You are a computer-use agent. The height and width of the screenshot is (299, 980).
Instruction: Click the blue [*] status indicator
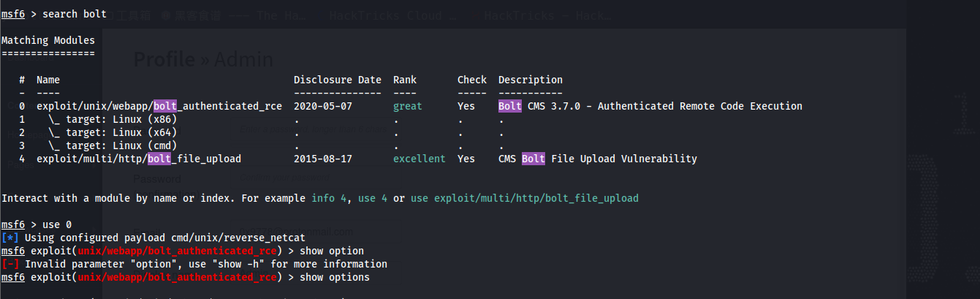(x=10, y=238)
